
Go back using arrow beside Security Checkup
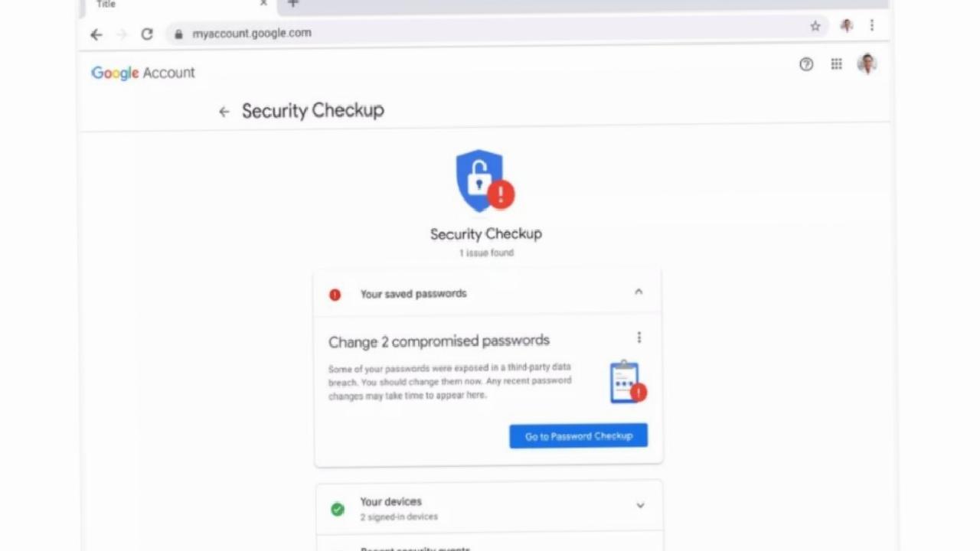click(x=224, y=112)
